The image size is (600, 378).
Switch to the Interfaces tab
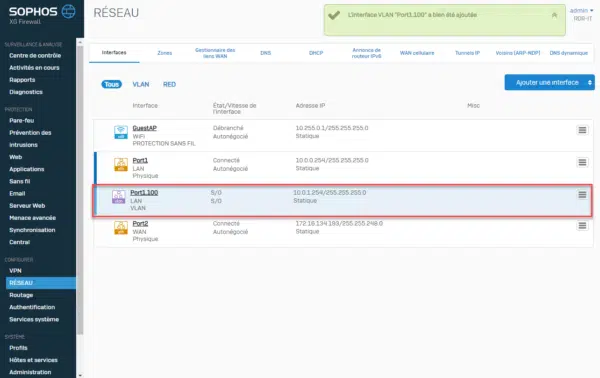114,52
